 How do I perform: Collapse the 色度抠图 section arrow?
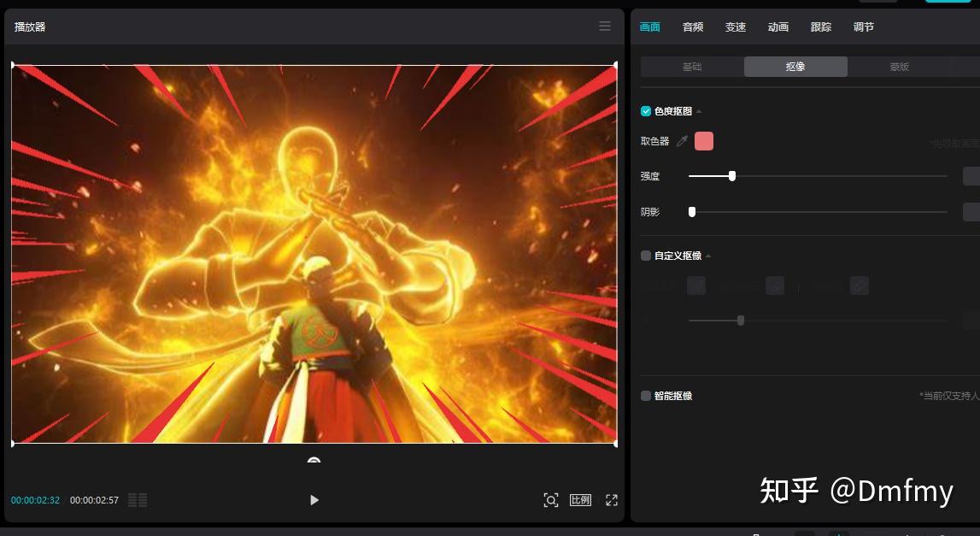click(699, 111)
